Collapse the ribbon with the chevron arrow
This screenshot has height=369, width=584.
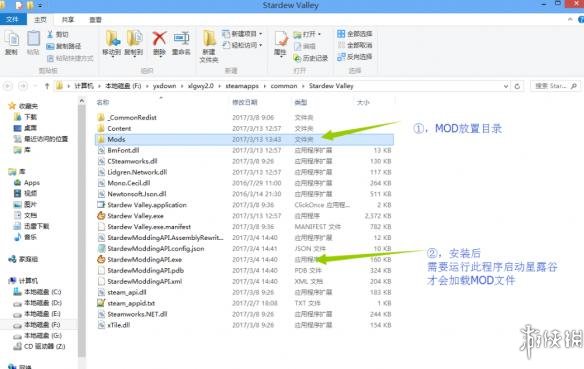point(570,19)
